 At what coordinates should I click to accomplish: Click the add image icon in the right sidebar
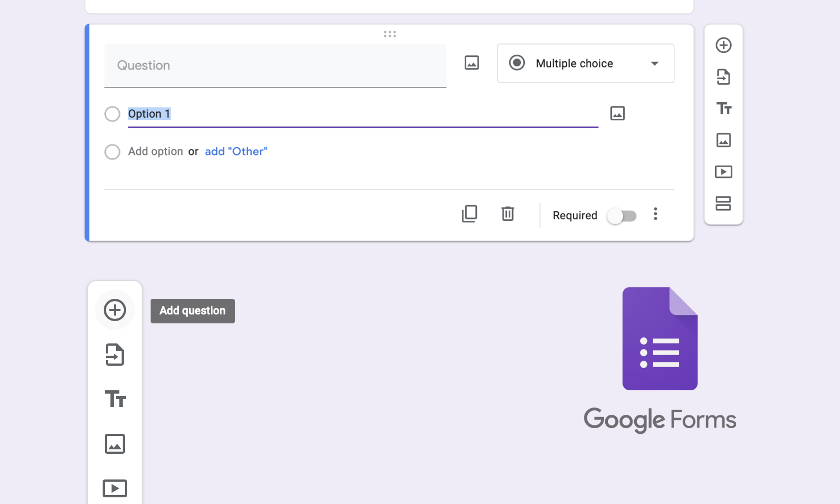(723, 140)
